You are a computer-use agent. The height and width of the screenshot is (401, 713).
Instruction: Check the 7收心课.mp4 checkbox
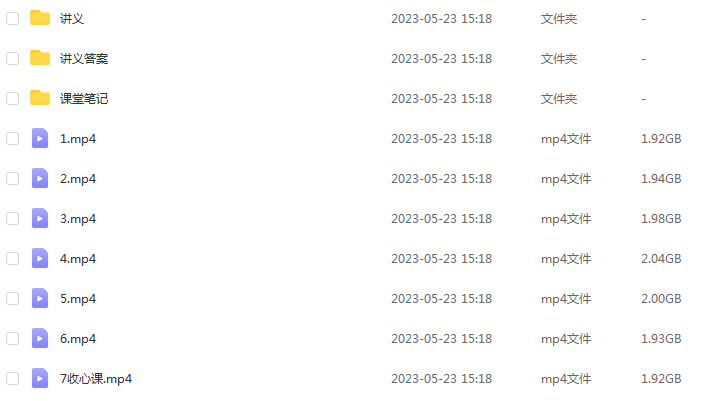(13, 379)
